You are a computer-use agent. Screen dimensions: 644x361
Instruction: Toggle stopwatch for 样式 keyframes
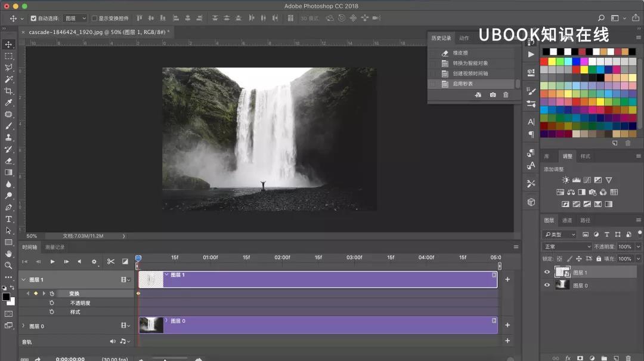(52, 311)
